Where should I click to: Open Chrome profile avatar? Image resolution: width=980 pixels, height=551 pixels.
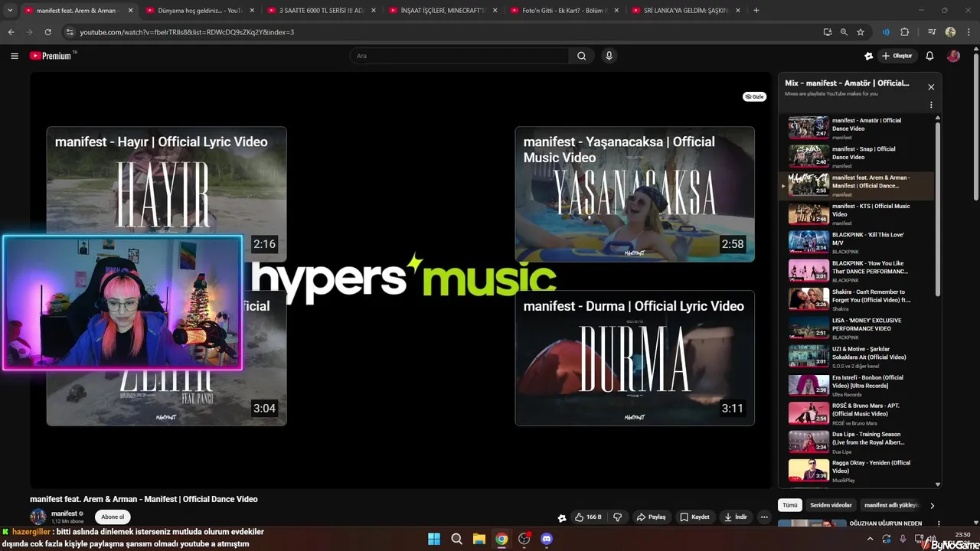[950, 32]
